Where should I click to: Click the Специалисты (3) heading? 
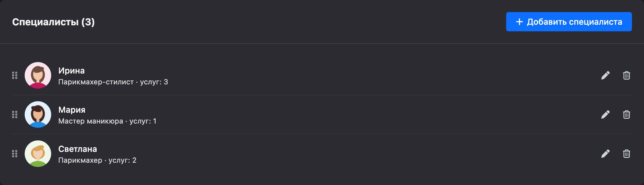[x=53, y=22]
